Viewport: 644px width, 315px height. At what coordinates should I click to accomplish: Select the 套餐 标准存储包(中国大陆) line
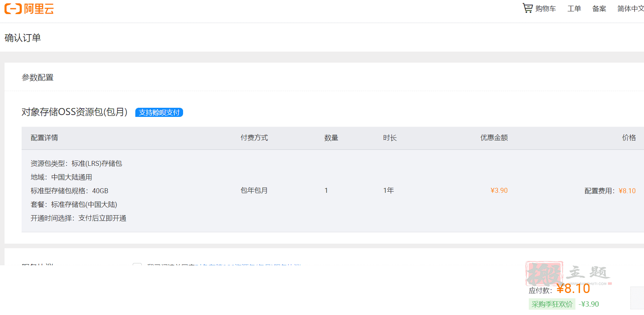tap(74, 205)
